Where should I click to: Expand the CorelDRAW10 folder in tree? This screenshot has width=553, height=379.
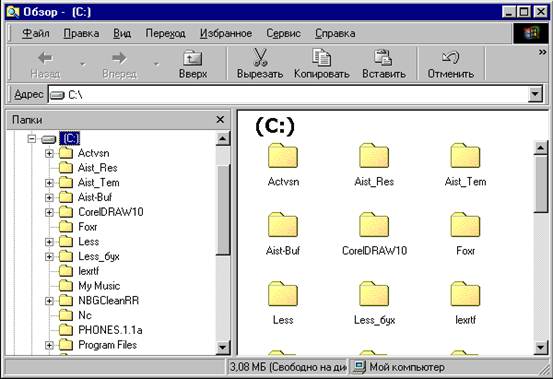pyautogui.click(x=49, y=212)
